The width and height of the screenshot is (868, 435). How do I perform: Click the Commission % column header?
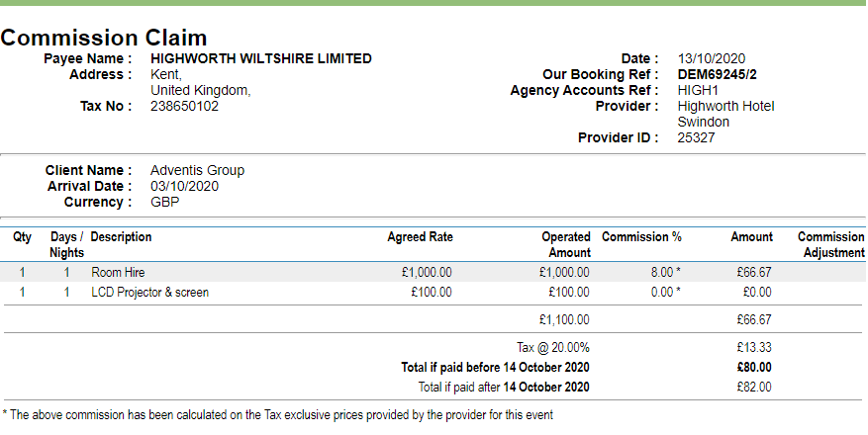[641, 237]
